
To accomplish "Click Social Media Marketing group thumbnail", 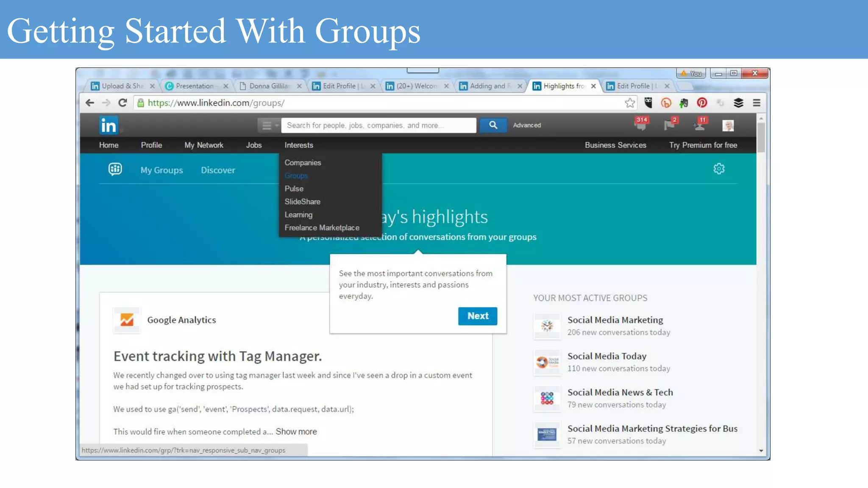I will (x=547, y=326).
